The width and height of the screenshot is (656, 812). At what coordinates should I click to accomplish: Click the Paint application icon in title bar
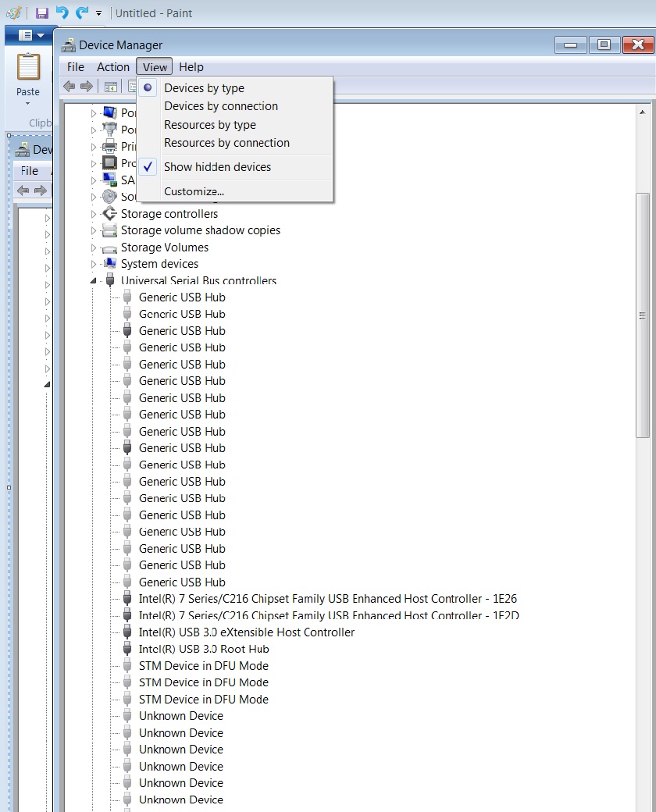14,13
